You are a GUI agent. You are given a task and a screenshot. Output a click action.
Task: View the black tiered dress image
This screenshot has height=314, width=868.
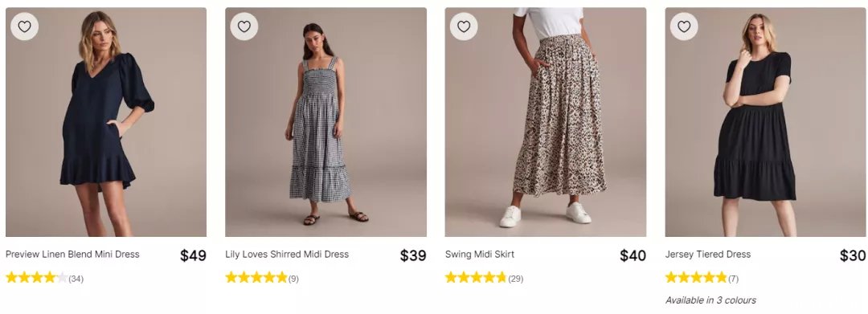766,122
